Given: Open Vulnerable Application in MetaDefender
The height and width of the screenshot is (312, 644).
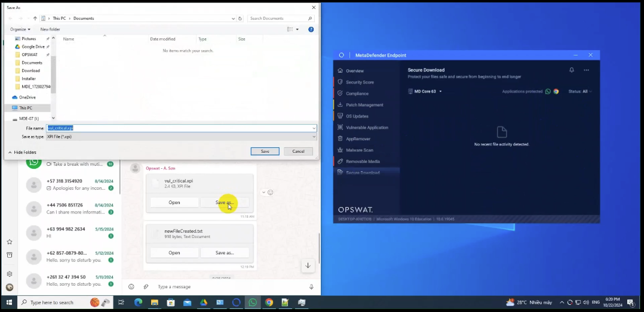Looking at the screenshot, I should tap(367, 128).
